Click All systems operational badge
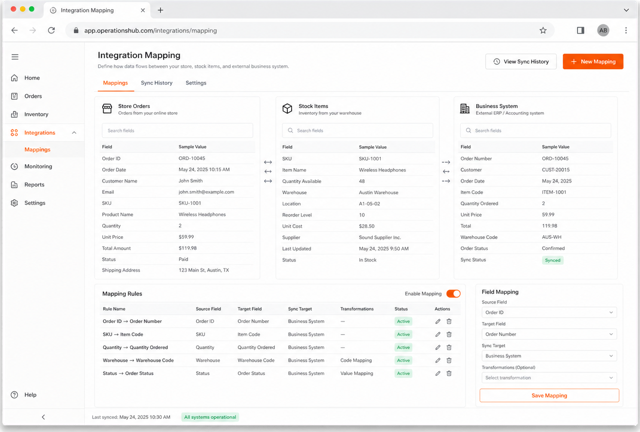This screenshot has height=432, width=640. coord(210,417)
